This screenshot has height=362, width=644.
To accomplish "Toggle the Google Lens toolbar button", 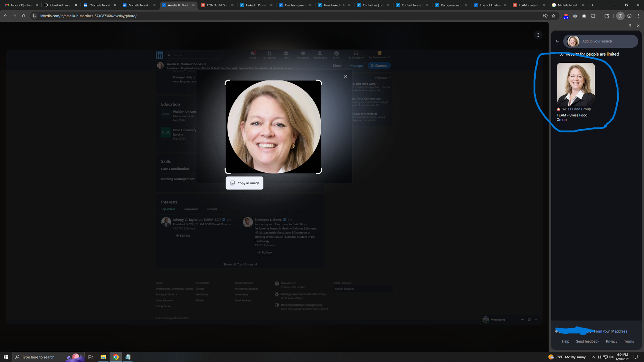I will (620, 16).
